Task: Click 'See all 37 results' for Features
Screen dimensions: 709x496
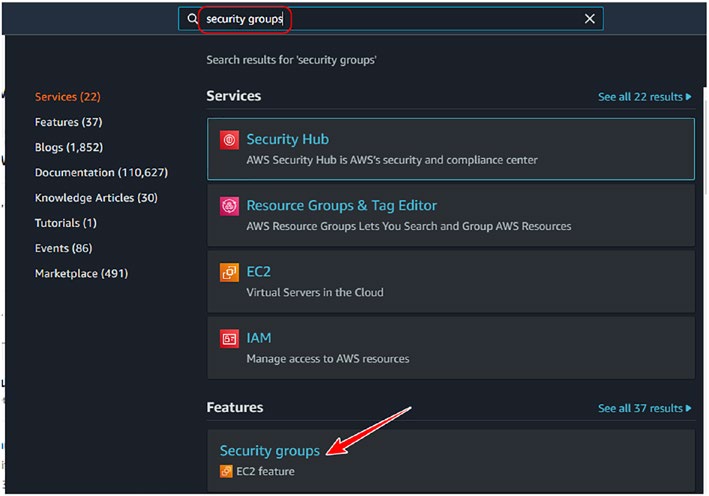Action: tap(644, 408)
